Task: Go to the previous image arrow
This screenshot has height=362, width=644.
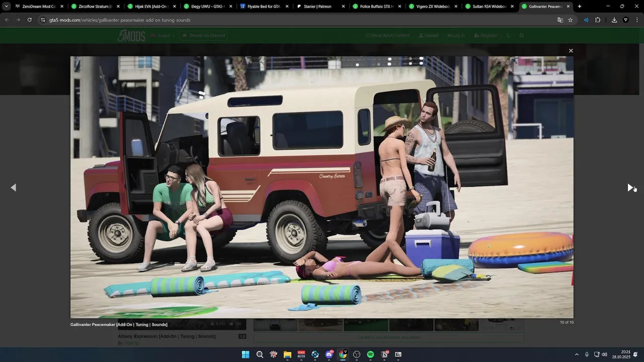Action: [14, 188]
